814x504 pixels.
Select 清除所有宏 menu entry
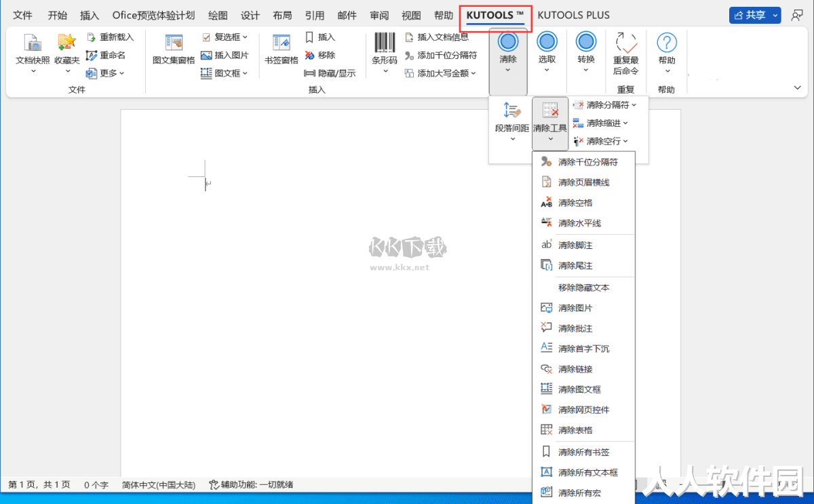coord(583,493)
